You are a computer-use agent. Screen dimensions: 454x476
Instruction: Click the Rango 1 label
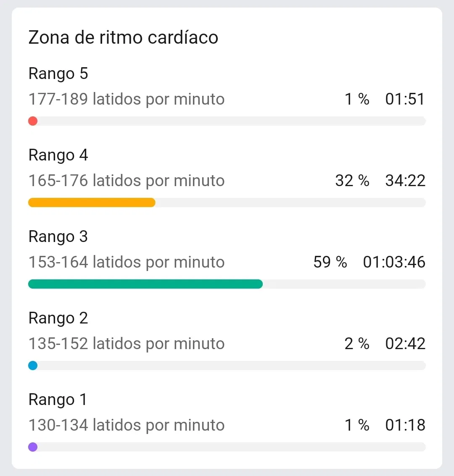(x=58, y=400)
